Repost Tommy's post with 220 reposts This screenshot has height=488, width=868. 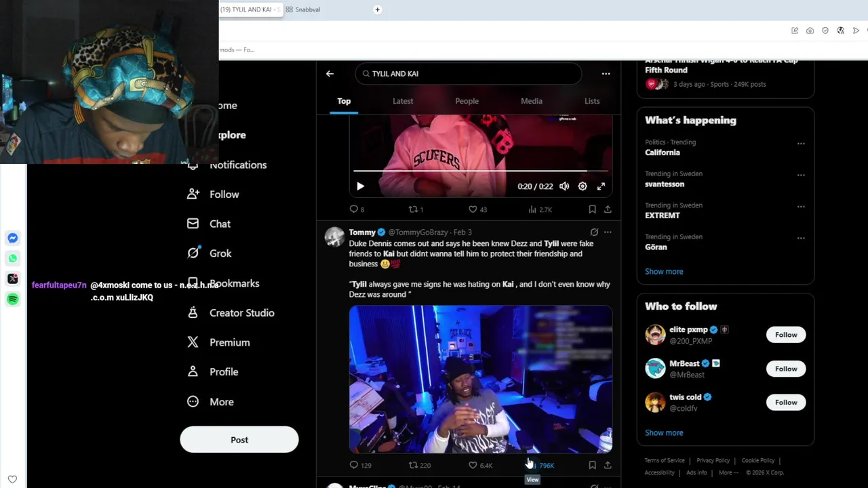[419, 465]
